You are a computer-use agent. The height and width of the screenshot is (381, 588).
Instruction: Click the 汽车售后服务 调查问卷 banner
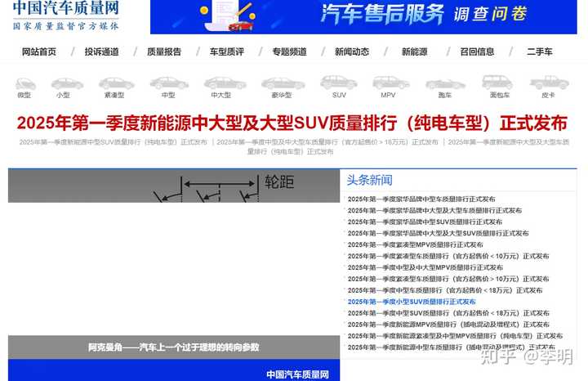tap(363, 17)
